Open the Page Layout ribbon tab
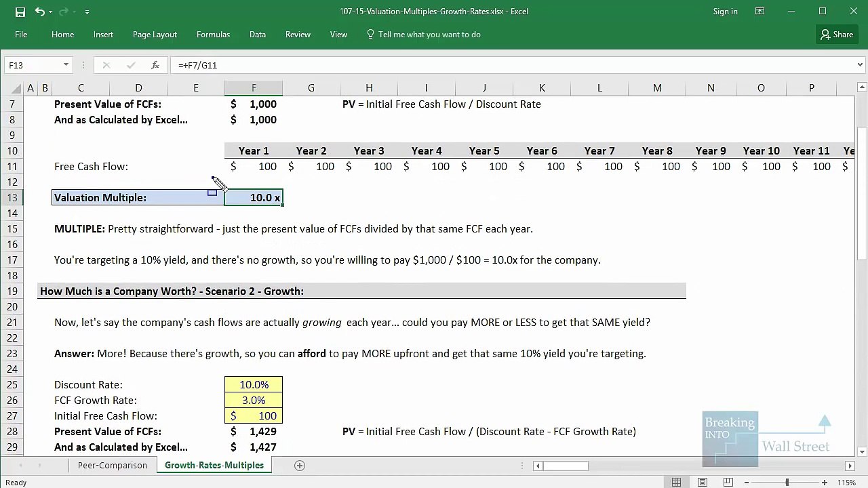This screenshot has height=488, width=868. click(155, 35)
